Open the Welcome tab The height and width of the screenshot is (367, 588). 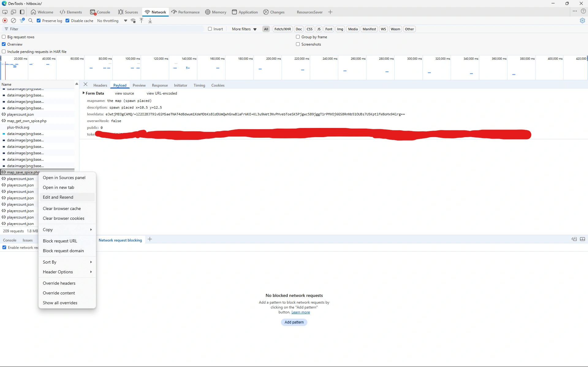click(42, 12)
